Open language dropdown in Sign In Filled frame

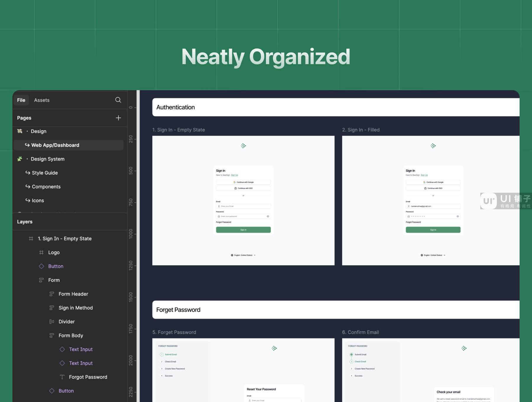[x=433, y=255]
